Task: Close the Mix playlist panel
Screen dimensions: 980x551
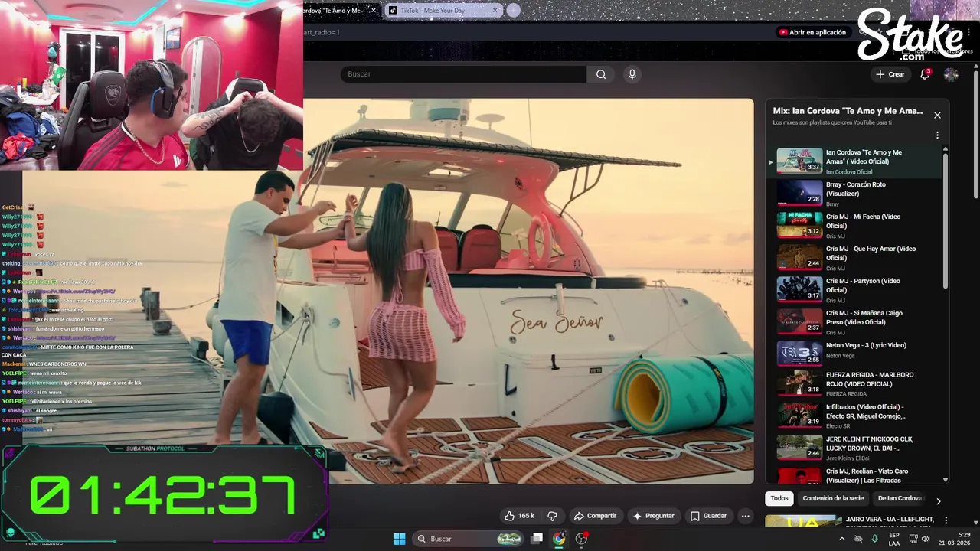Action: [x=937, y=116]
